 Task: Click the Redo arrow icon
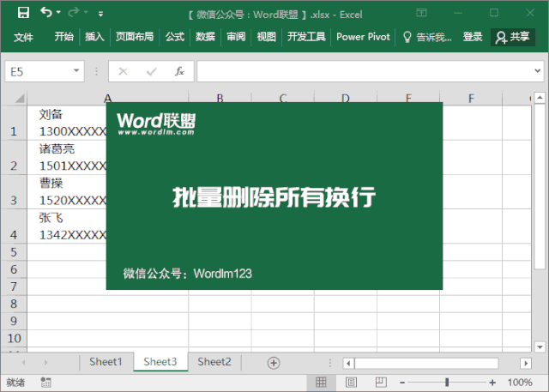tap(74, 13)
